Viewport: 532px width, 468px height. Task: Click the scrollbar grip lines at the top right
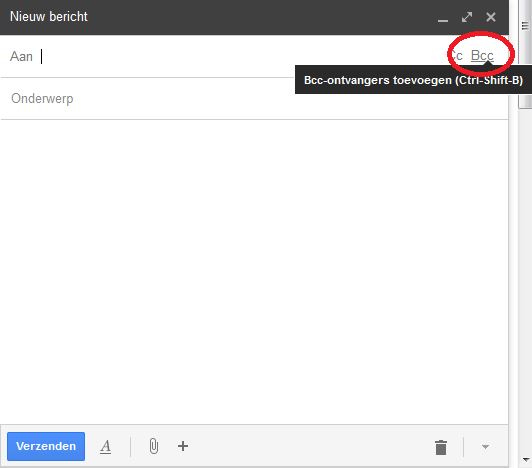pos(525,26)
